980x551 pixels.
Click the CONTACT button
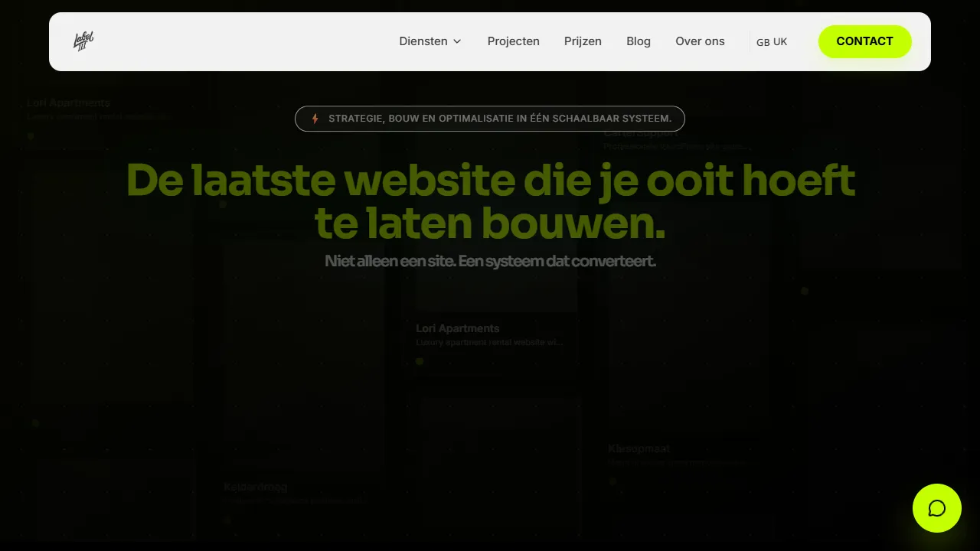864,41
